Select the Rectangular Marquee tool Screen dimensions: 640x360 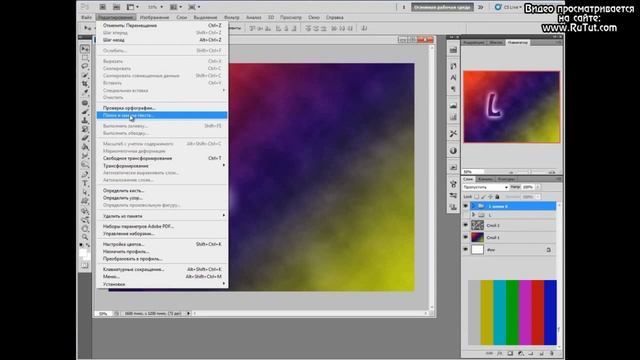[x=85, y=58]
